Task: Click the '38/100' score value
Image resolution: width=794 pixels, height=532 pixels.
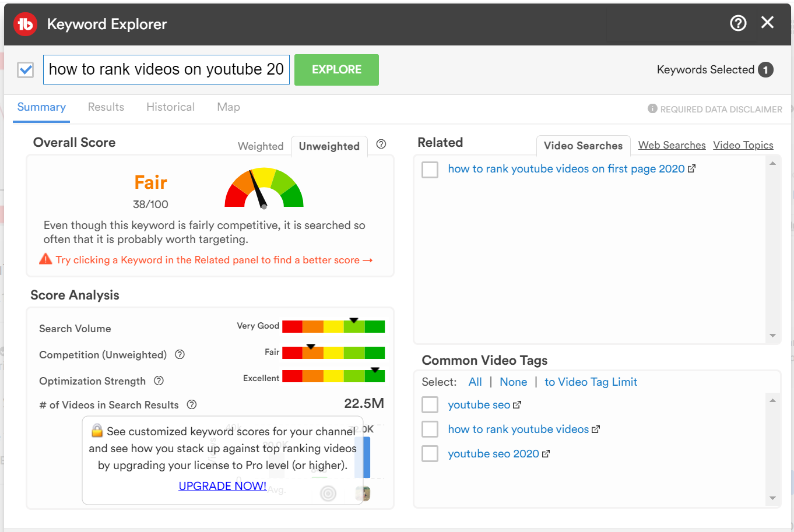Action: point(150,205)
